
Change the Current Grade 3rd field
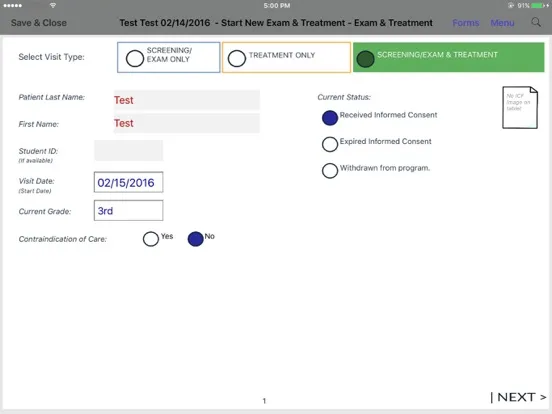point(128,211)
